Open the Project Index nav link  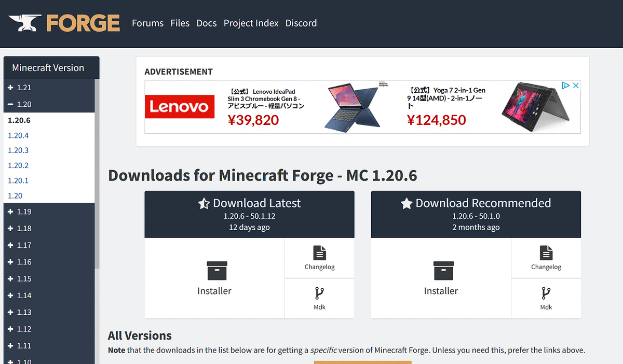click(x=251, y=23)
